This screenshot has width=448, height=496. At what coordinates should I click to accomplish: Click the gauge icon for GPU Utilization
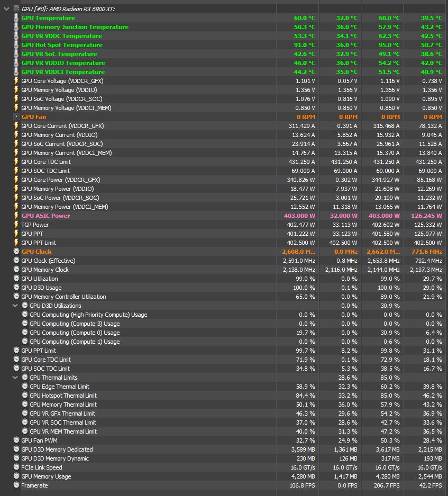[16, 278]
